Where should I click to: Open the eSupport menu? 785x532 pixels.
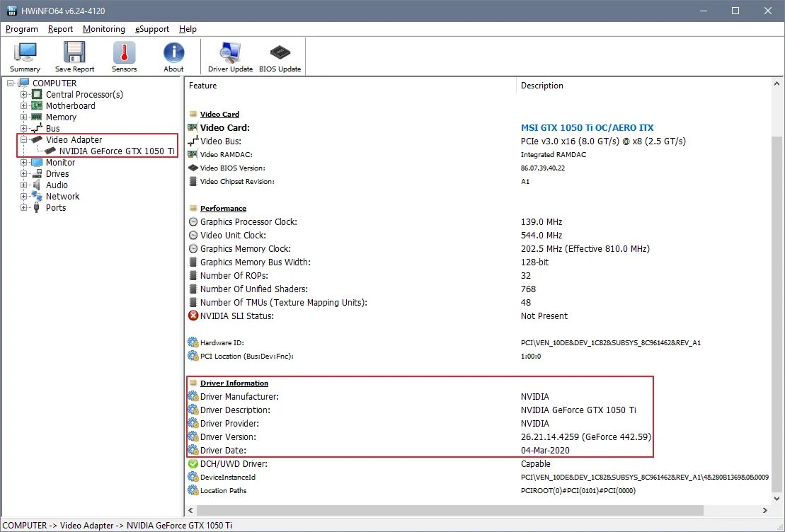tap(151, 29)
